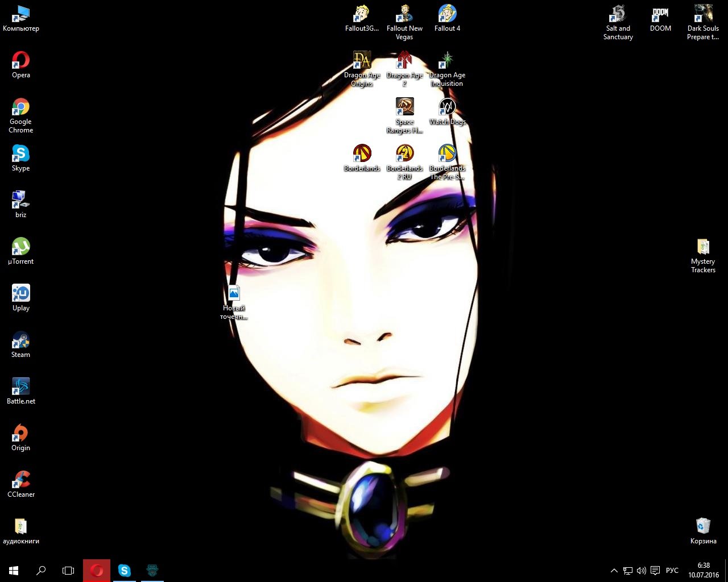Select the Fallout 4 shortcut
This screenshot has height=582, width=728.
[447, 18]
